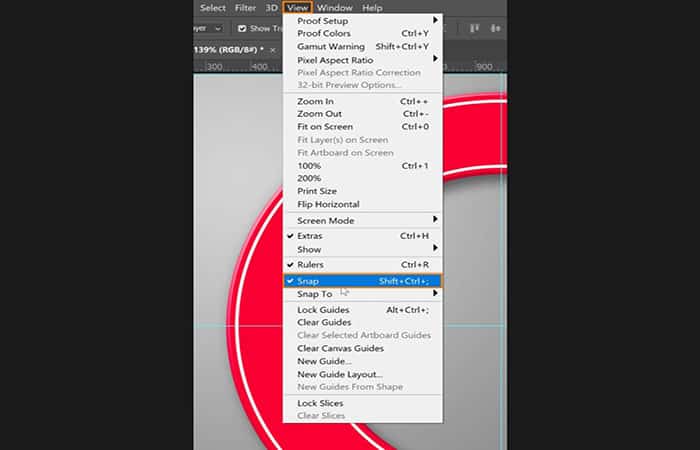Expand the Proof Setup submenu
The image size is (700, 450).
(x=363, y=21)
